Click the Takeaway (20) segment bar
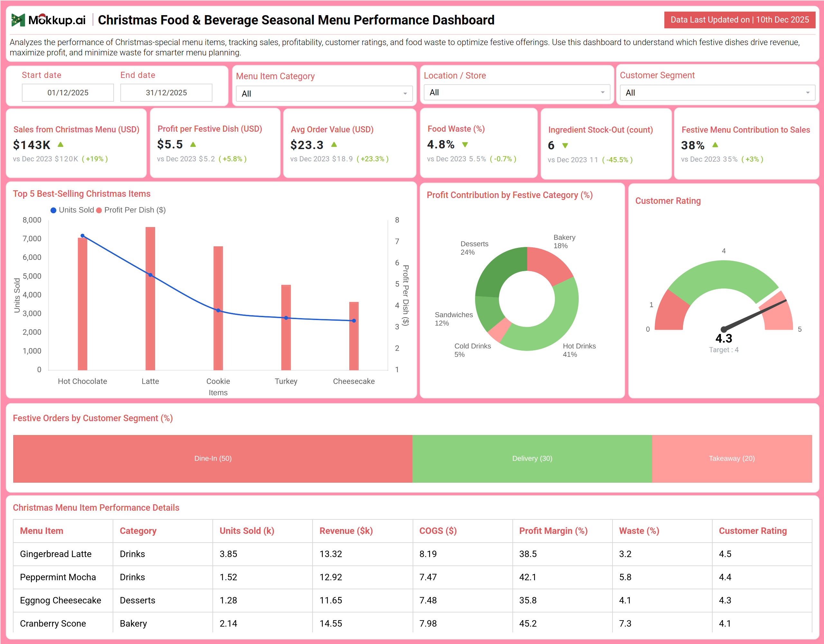The height and width of the screenshot is (644, 824). click(x=732, y=459)
